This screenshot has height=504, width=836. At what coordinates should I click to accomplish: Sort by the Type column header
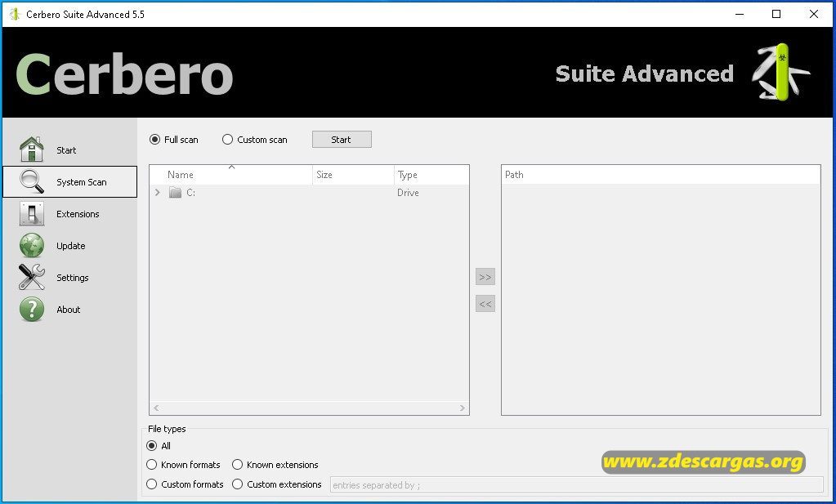pyautogui.click(x=431, y=175)
